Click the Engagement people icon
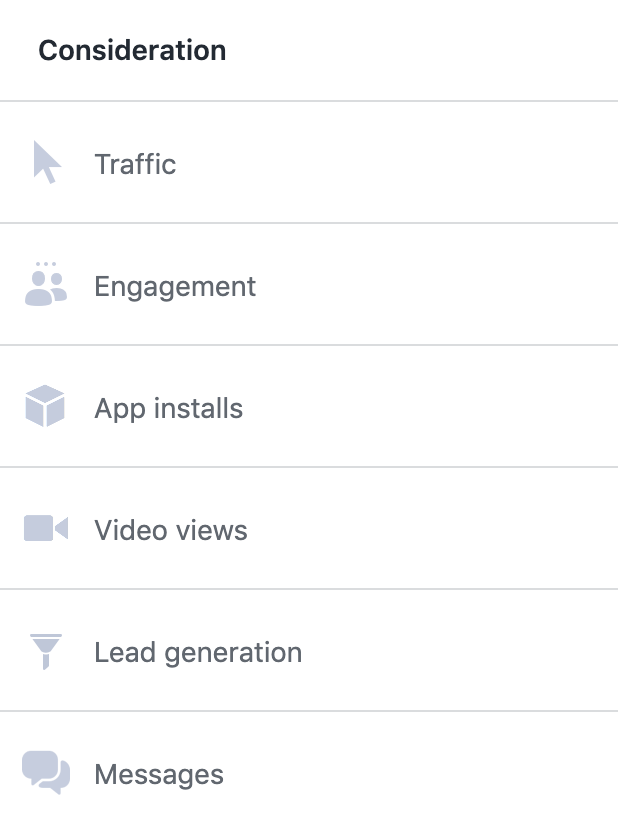Screen dimensions: 618x830 [x=45, y=285]
